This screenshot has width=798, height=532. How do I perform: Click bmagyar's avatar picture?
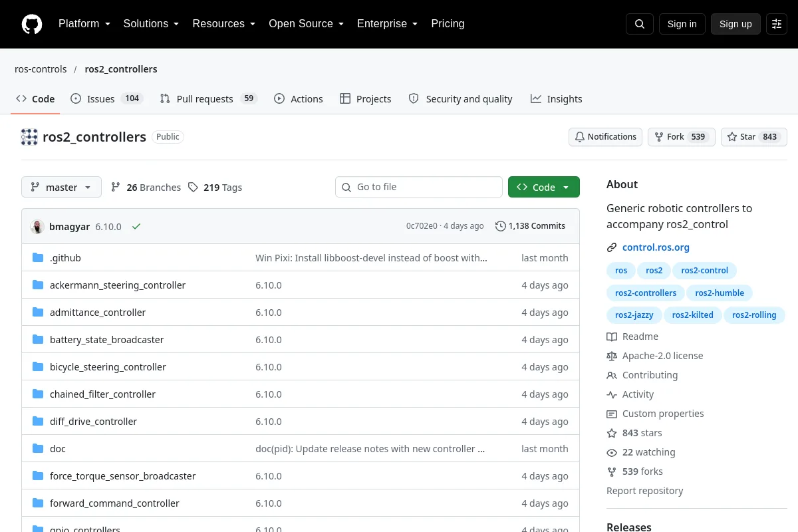click(x=37, y=226)
